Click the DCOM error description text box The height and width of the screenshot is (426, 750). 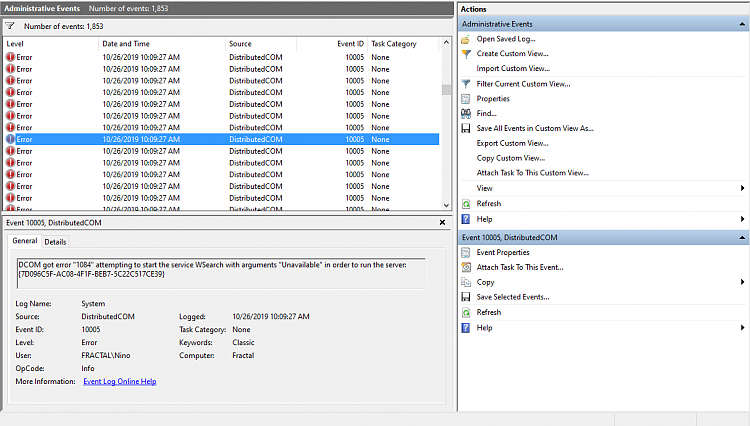pos(221,273)
